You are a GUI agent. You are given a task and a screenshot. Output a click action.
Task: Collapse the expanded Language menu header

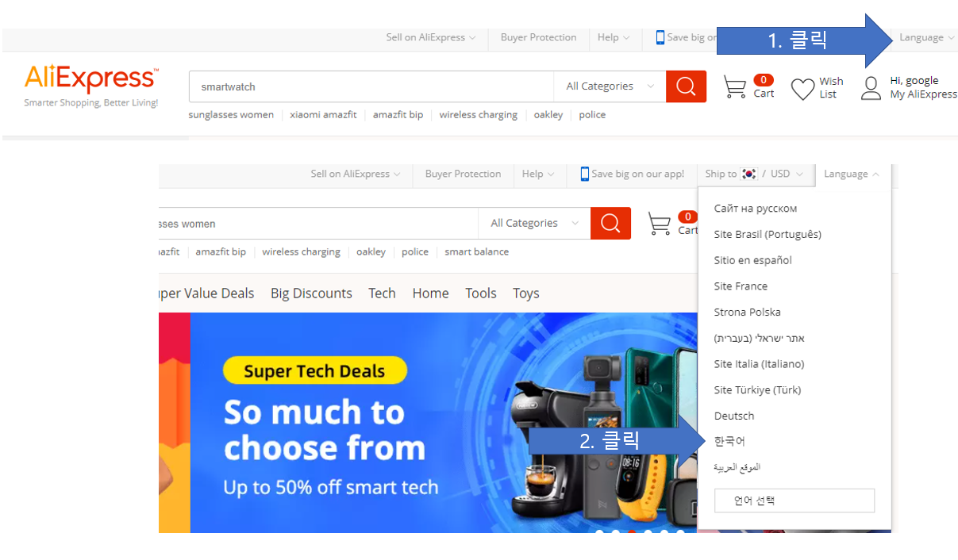[851, 174]
